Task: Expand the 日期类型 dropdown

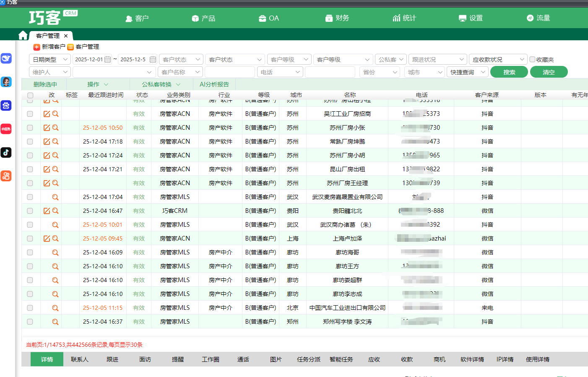Action: click(49, 60)
